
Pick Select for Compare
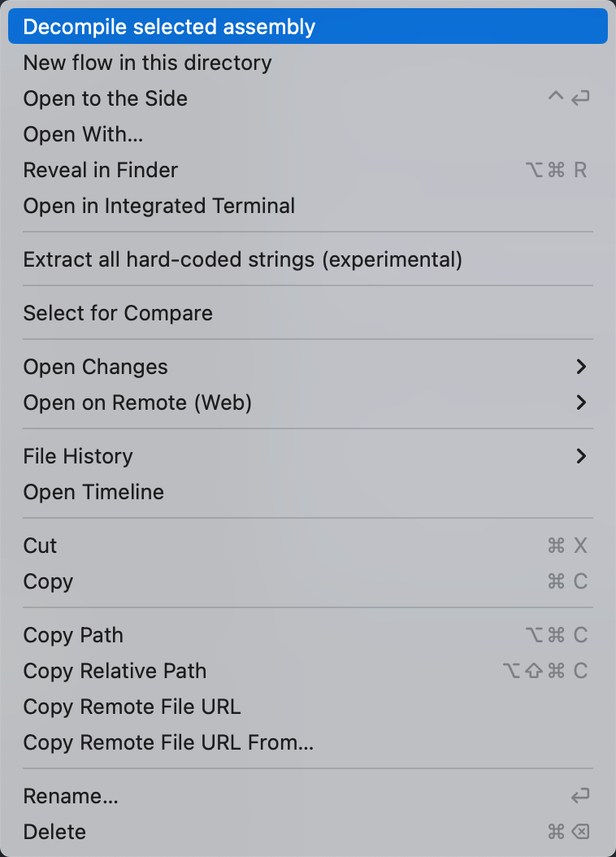[x=118, y=313]
